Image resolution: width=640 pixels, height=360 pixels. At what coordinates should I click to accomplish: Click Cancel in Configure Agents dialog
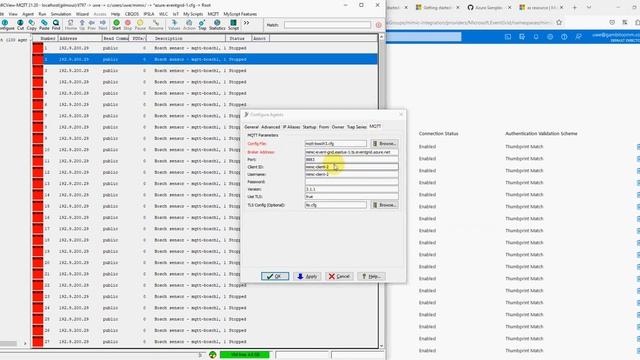click(x=339, y=276)
